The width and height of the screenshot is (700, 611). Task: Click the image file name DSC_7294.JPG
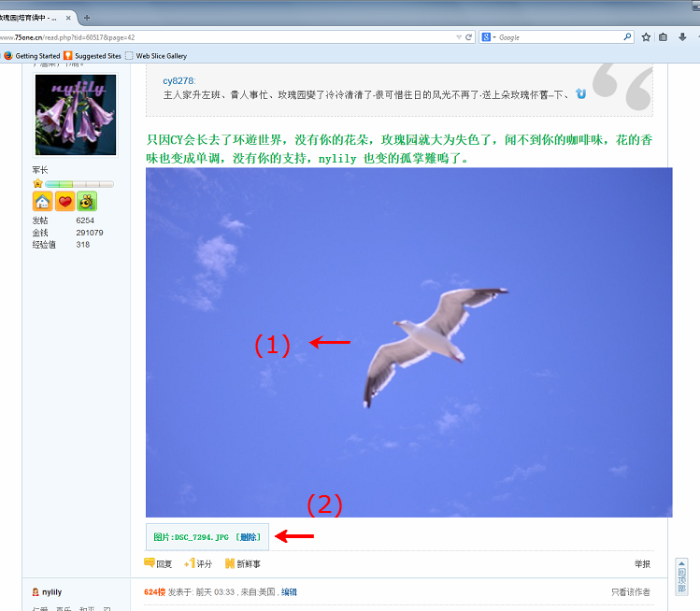click(201, 537)
